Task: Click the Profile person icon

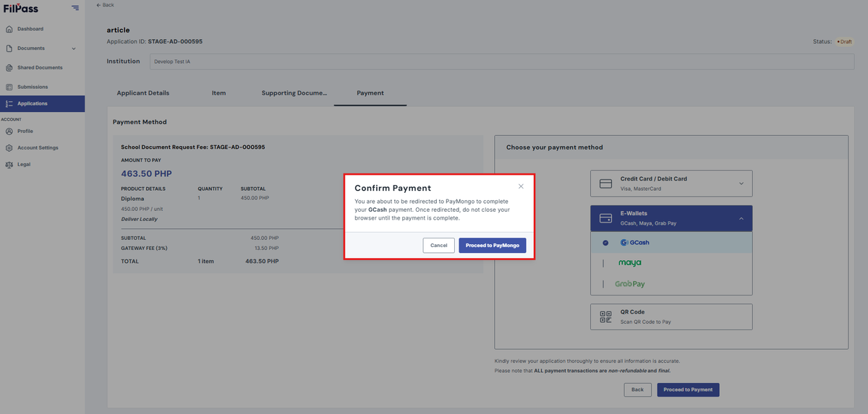Action: point(9,131)
